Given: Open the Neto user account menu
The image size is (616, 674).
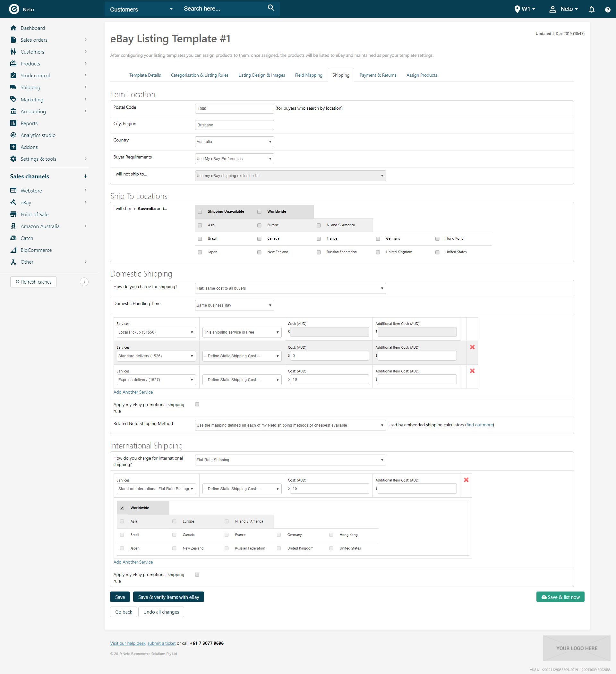Looking at the screenshot, I should coord(563,9).
